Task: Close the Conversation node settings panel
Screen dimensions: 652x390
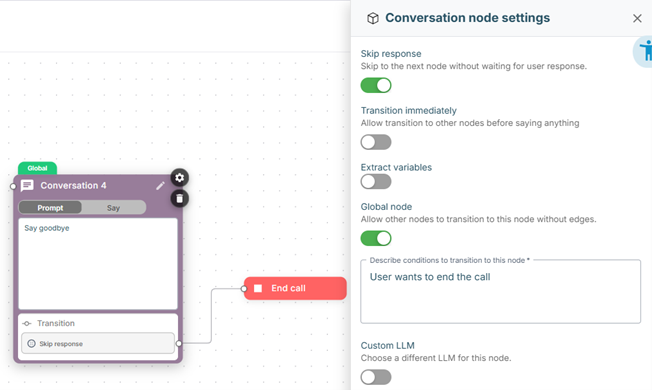Action: pos(637,18)
